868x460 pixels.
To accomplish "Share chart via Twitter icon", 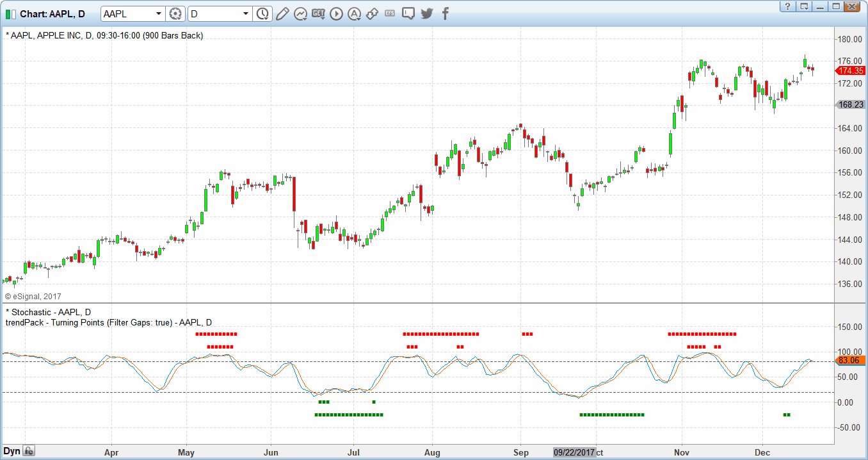I will tap(427, 13).
